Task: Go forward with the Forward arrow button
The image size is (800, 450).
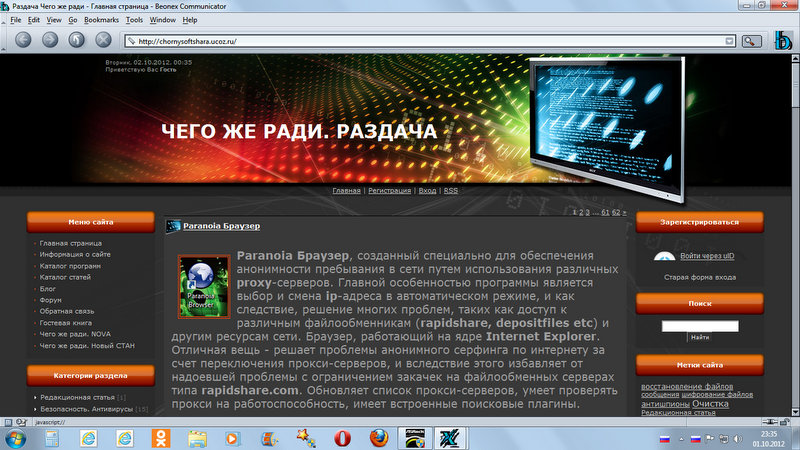Action: (x=50, y=39)
